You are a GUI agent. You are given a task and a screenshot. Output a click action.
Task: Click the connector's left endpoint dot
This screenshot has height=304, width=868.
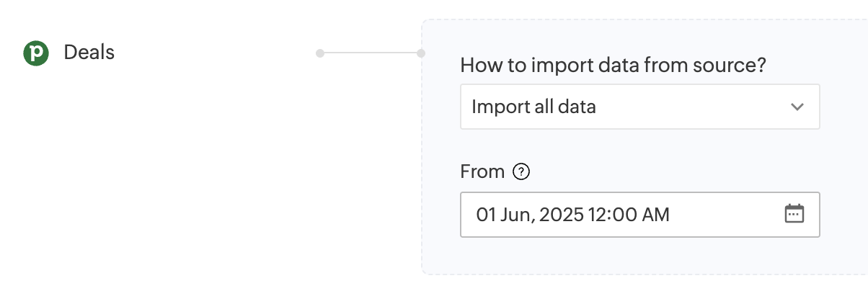[x=320, y=53]
